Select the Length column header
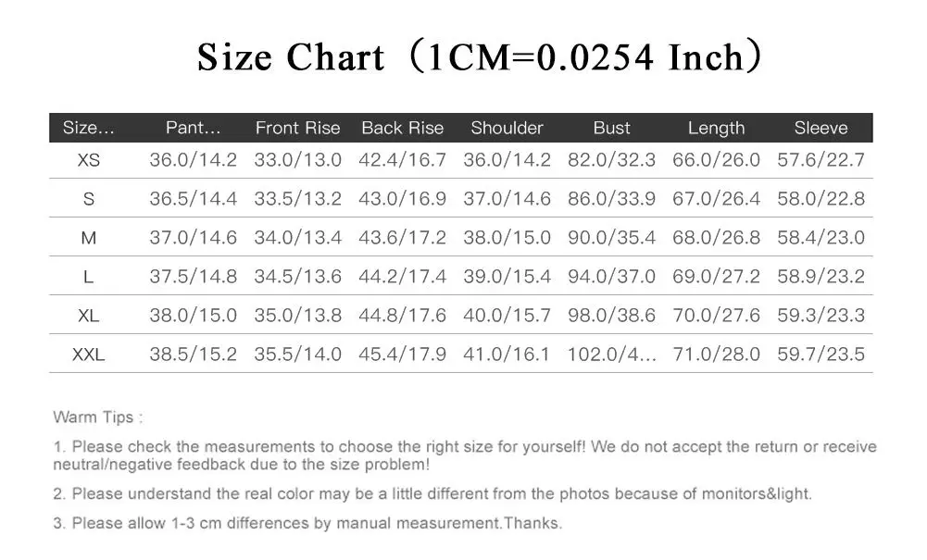 (x=716, y=128)
